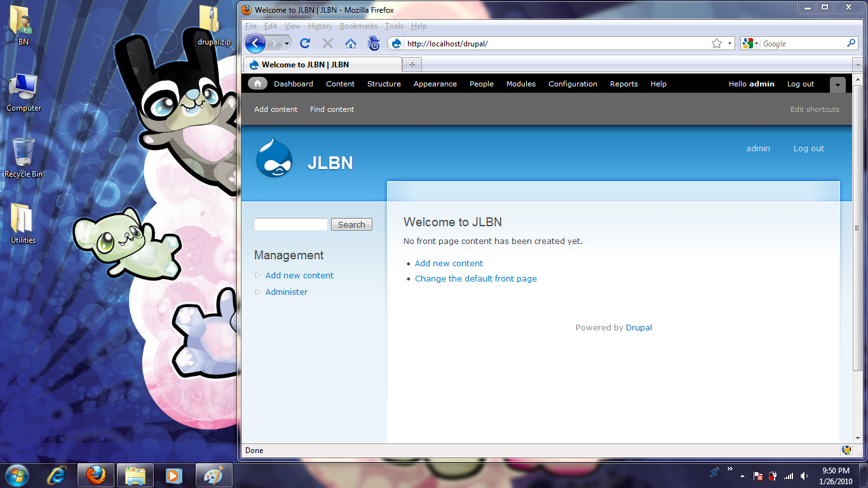Open the search engine selector dropdown

pyautogui.click(x=750, y=43)
